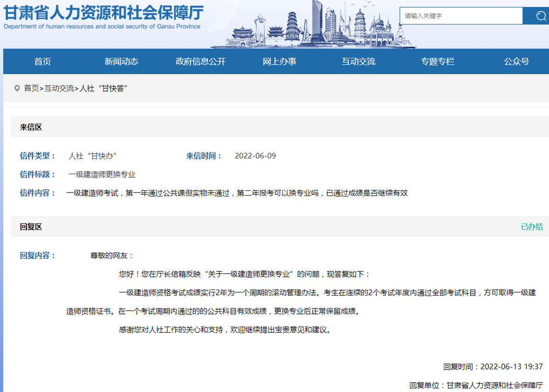Click inside the 请输入关键字 search box
549x392 pixels.
[457, 16]
